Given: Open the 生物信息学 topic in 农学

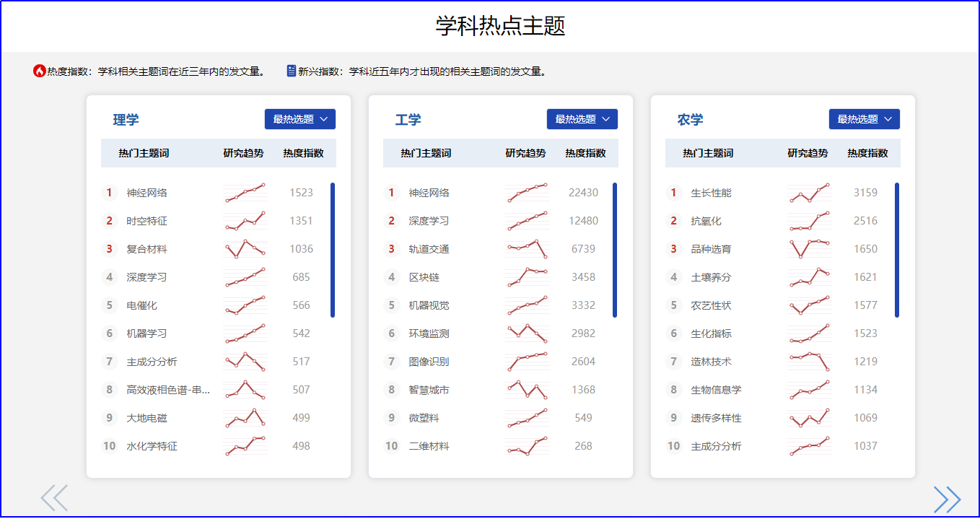Looking at the screenshot, I should click(x=716, y=390).
